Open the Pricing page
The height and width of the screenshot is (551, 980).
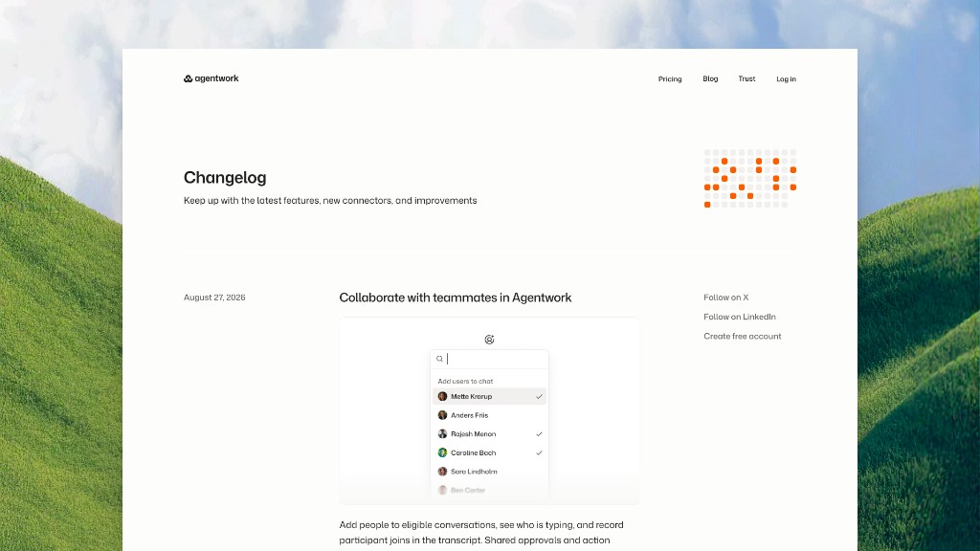click(x=669, y=79)
